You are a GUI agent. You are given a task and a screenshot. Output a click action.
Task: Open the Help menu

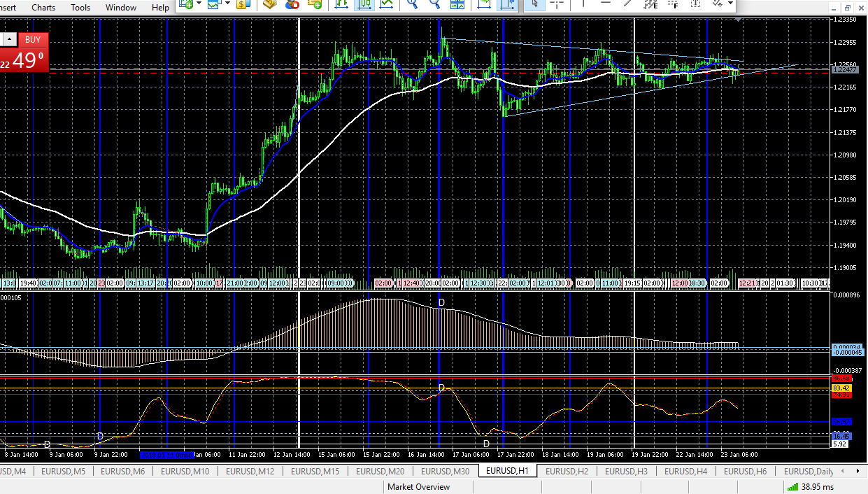click(x=160, y=7)
